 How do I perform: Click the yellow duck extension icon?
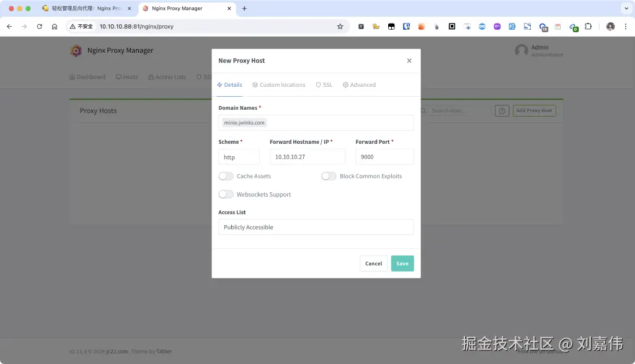click(x=376, y=26)
